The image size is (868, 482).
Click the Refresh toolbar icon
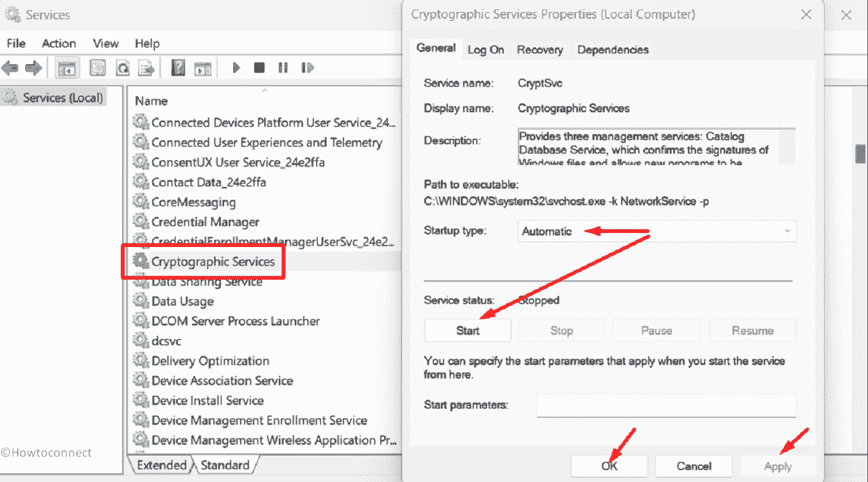123,67
